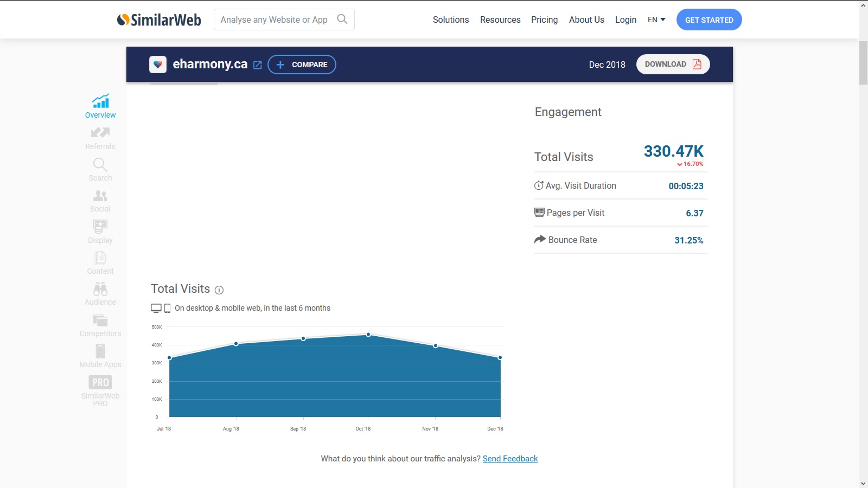Click the 6.37 pages per visit value
868x488 pixels.
[x=694, y=213]
